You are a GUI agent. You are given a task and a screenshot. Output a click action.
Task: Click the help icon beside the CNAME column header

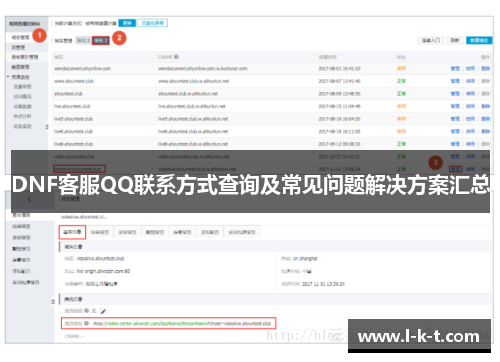(x=176, y=57)
